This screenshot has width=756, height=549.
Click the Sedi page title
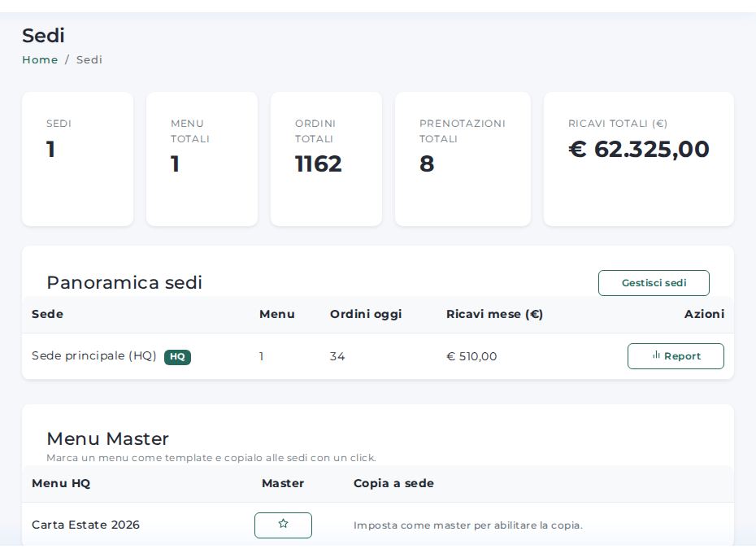pos(43,36)
